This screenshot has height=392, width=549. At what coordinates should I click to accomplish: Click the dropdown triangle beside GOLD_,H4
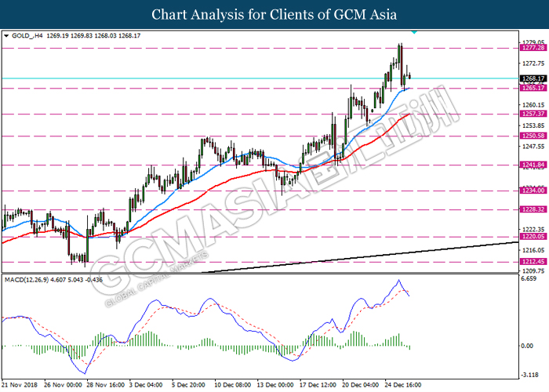6,36
